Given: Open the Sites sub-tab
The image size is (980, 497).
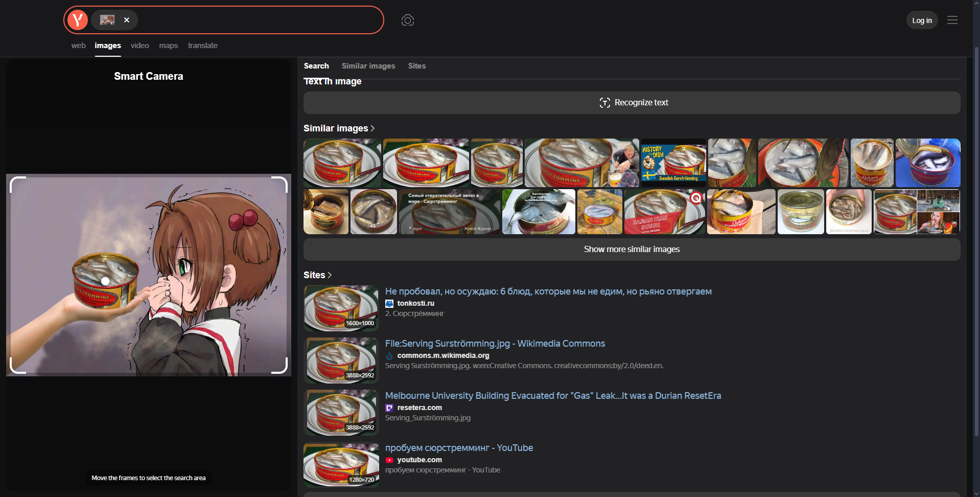Looking at the screenshot, I should (417, 66).
